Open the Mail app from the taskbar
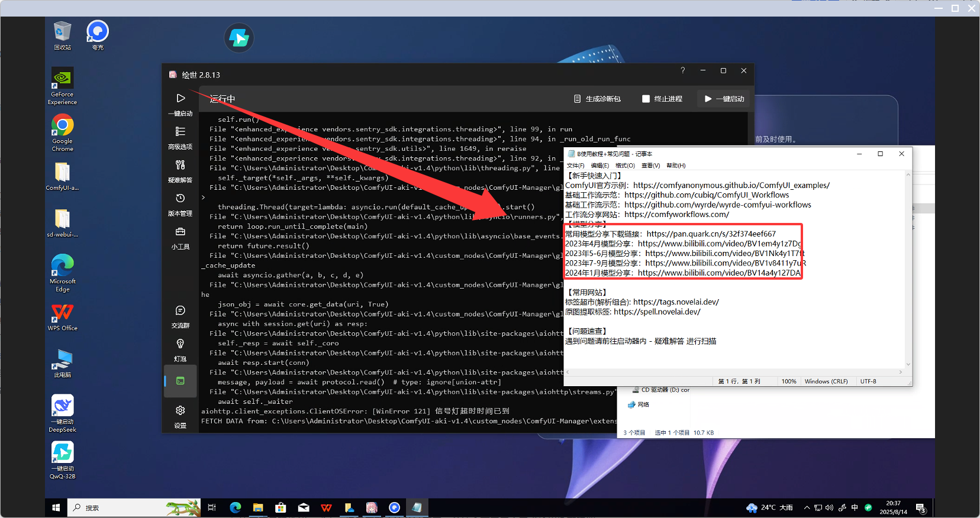The height and width of the screenshot is (518, 980). [x=304, y=507]
